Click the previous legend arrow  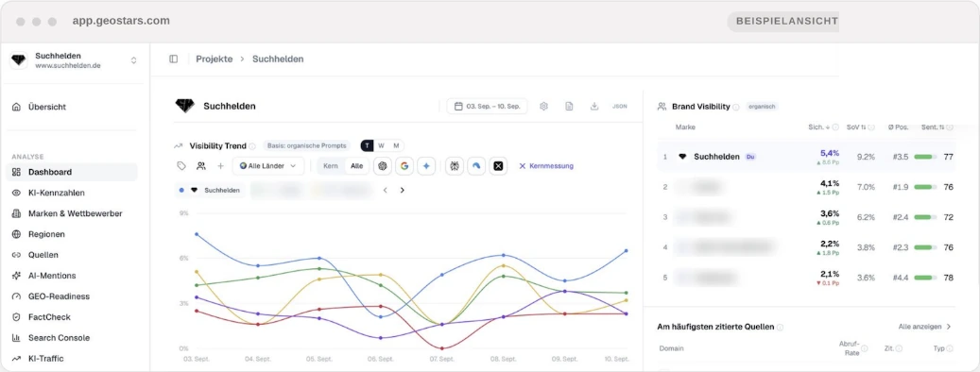[385, 190]
